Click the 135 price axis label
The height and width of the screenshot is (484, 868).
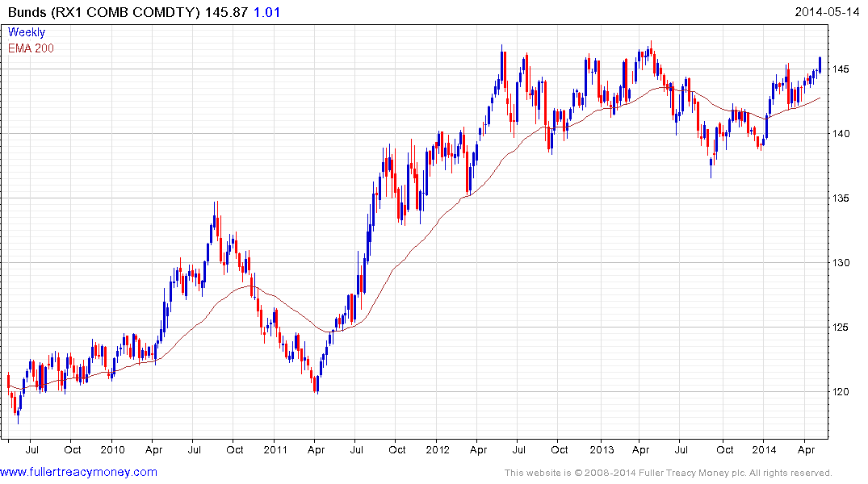coord(842,198)
